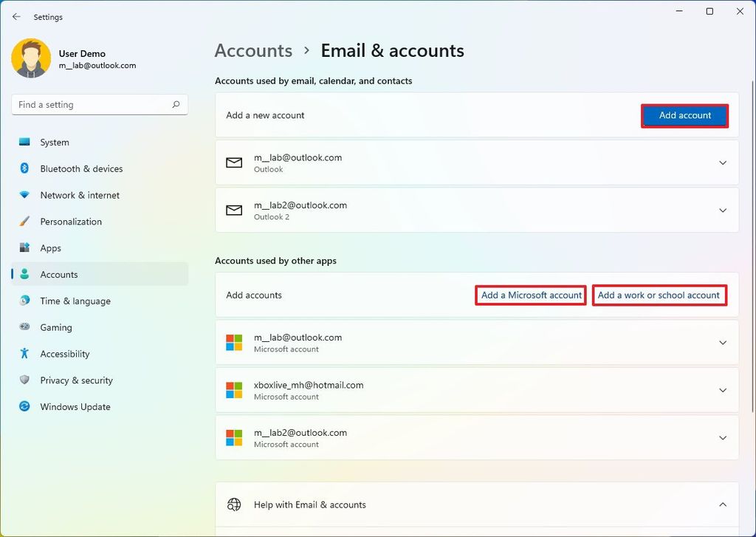The height and width of the screenshot is (537, 756).
Task: Open System settings
Action: (100, 143)
